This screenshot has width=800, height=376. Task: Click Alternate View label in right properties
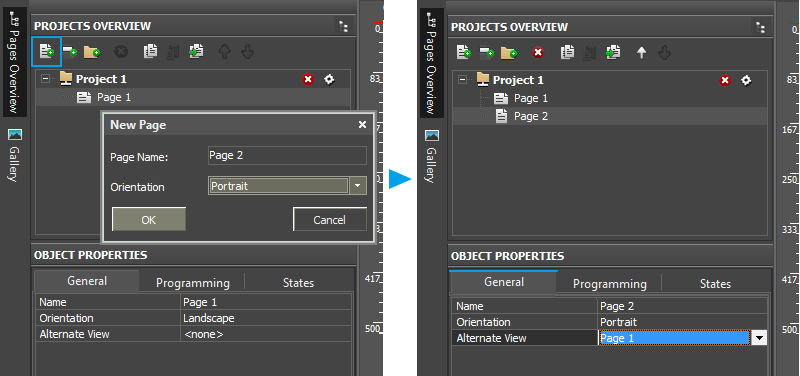[491, 338]
